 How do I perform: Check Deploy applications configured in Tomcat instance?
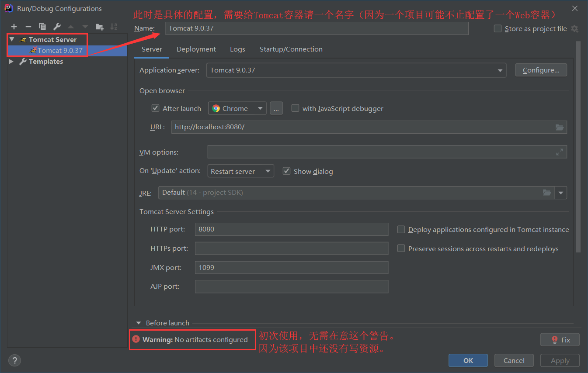401,229
